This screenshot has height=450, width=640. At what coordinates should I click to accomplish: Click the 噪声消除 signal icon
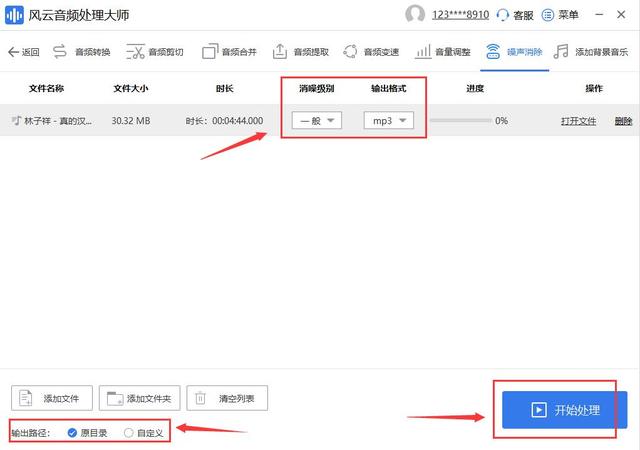[x=493, y=52]
